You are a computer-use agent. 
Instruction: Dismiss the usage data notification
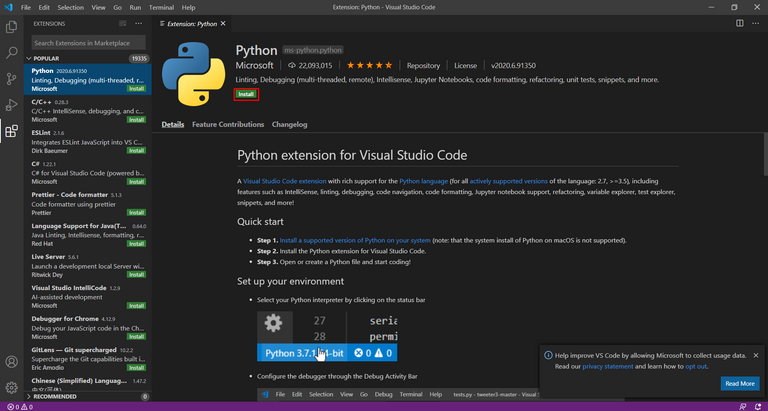(756, 355)
